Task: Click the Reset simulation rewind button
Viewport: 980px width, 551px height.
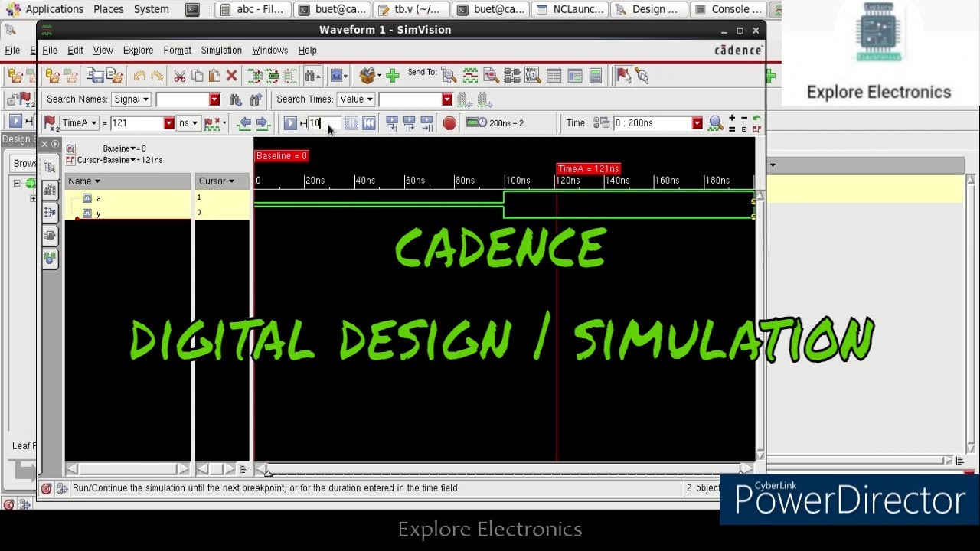Action: (x=369, y=123)
